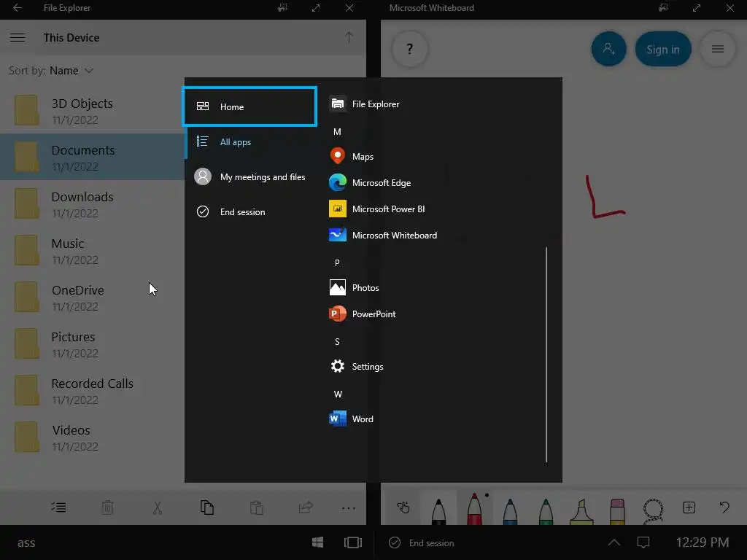Open the 3D Objects folder
Image resolution: width=747 pixels, height=560 pixels.
(93, 111)
